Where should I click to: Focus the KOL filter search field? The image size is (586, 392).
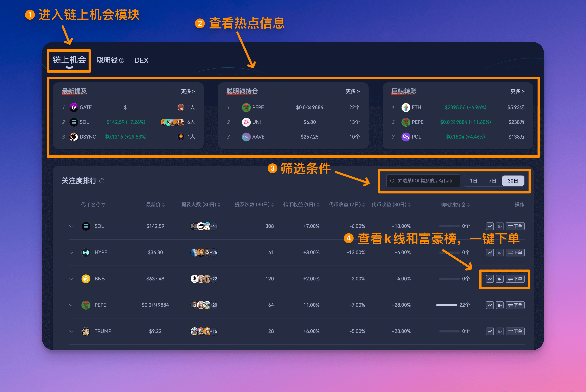(x=423, y=181)
